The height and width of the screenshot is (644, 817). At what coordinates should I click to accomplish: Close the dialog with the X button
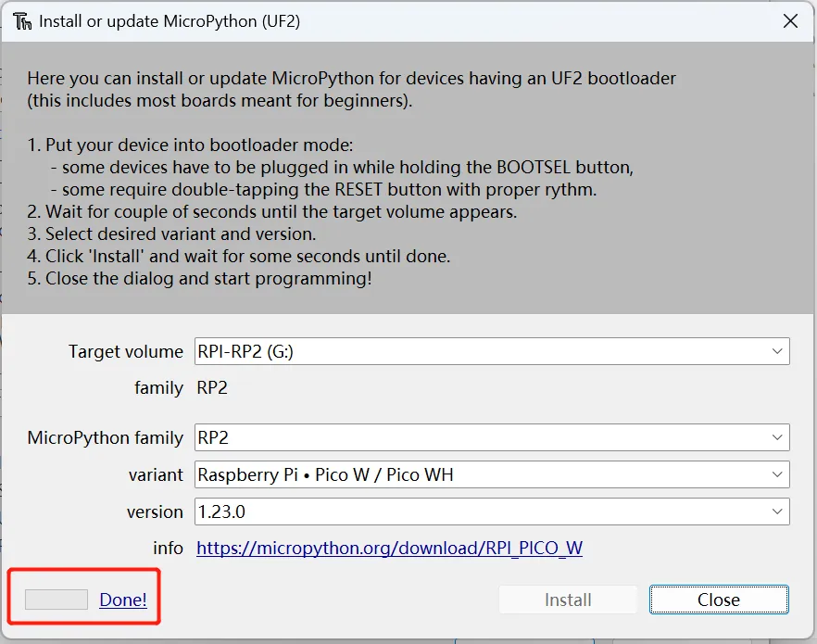tap(790, 21)
